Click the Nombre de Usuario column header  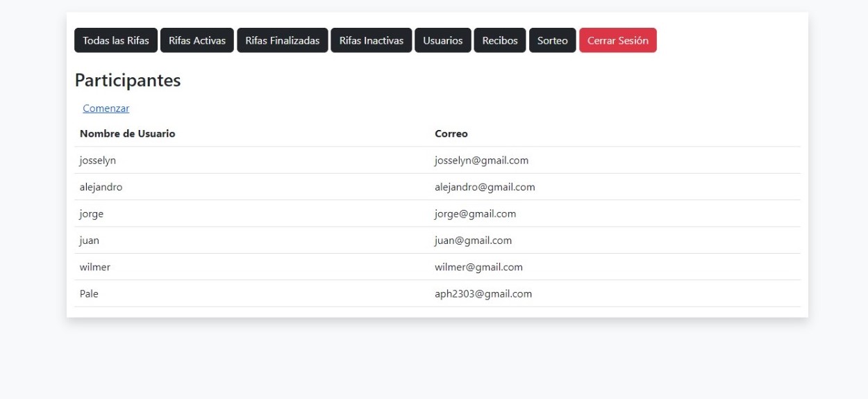128,133
